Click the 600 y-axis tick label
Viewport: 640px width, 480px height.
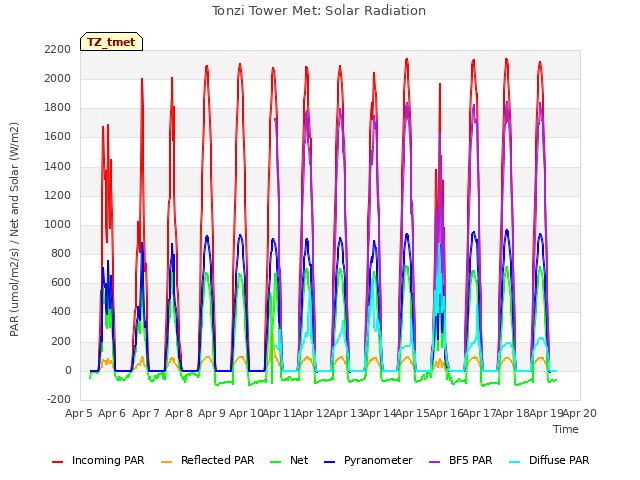[x=61, y=283]
